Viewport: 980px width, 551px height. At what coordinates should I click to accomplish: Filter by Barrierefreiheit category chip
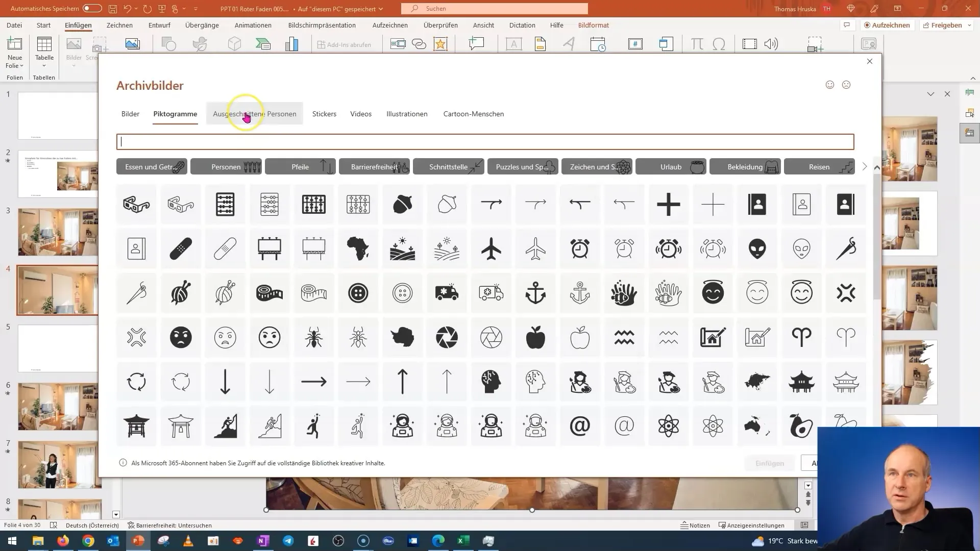tap(374, 167)
